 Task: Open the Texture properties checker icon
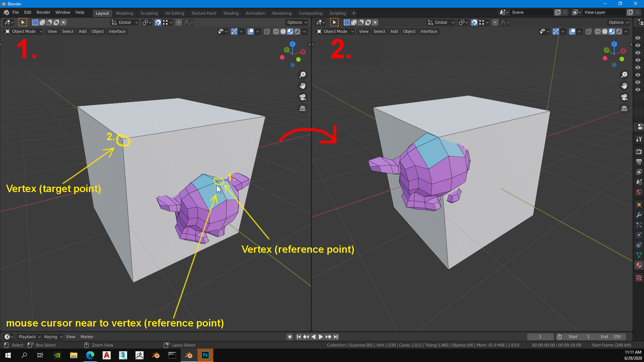(639, 278)
